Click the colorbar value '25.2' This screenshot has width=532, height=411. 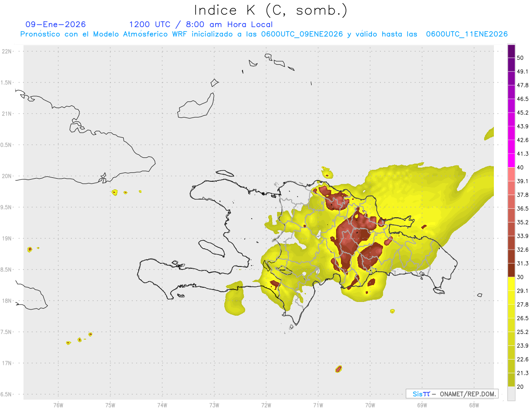[x=523, y=332]
